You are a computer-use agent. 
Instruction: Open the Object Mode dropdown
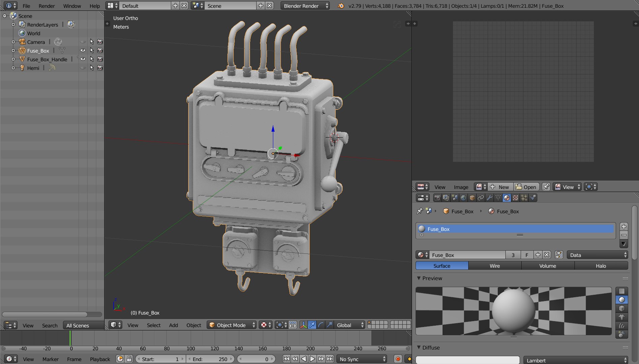click(x=232, y=325)
